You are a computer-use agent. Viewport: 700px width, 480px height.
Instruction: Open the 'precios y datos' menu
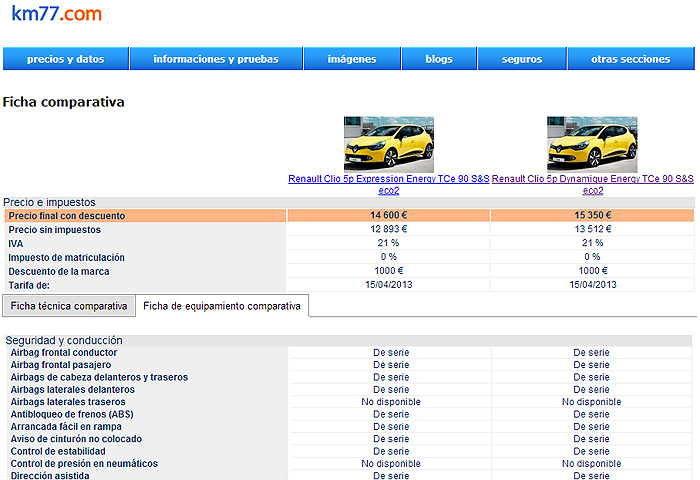[66, 59]
